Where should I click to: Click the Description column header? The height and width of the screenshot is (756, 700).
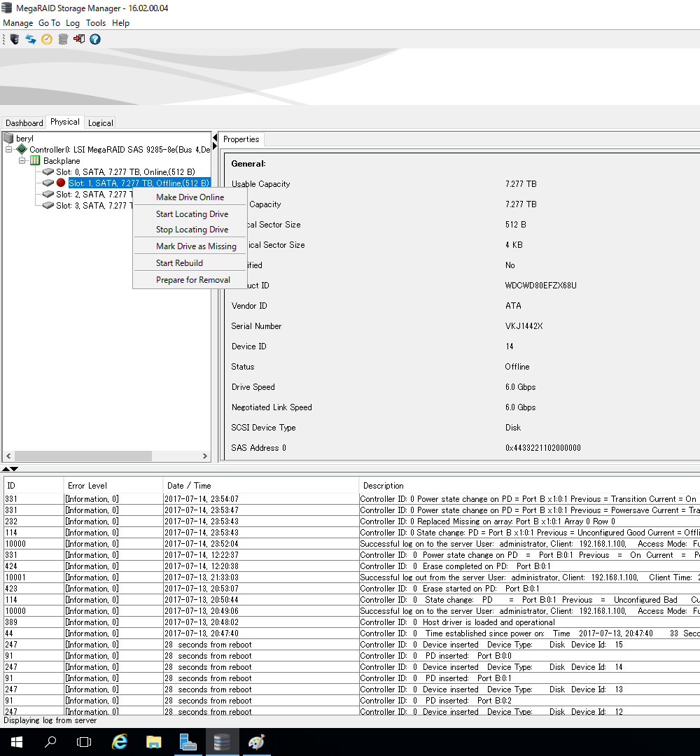[529, 486]
